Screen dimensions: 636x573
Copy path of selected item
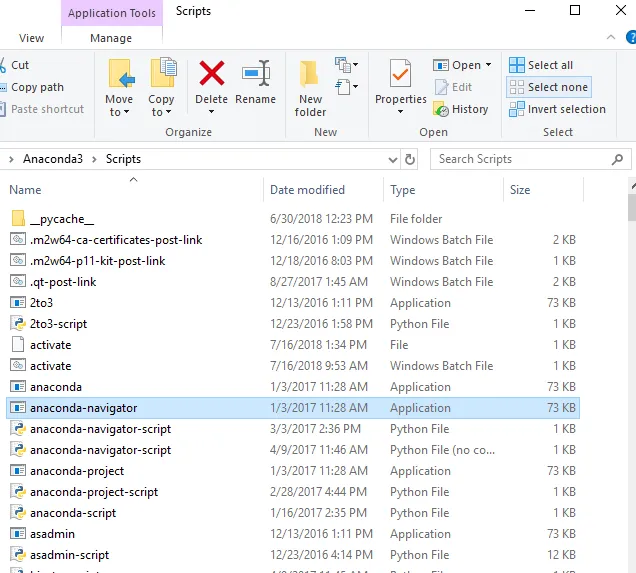click(x=32, y=87)
